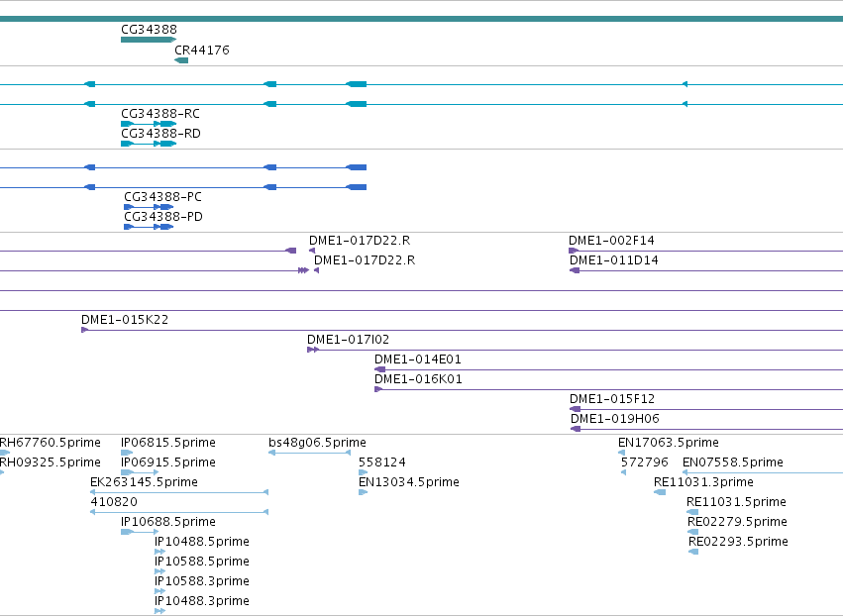Click the DME1-015F12 feature label
This screenshot has width=843, height=616.
point(612,399)
